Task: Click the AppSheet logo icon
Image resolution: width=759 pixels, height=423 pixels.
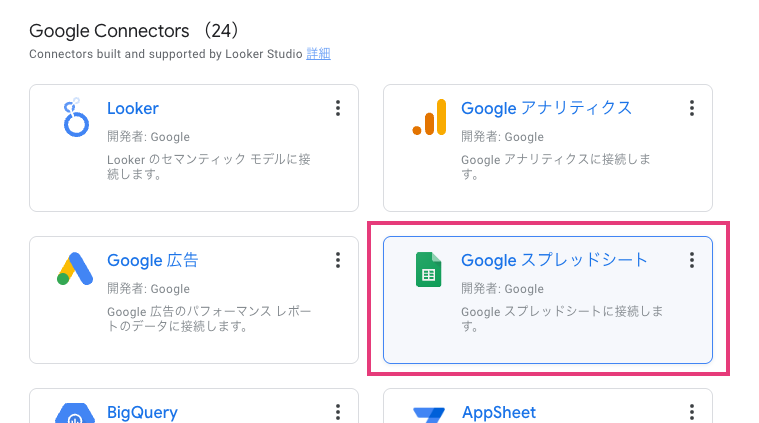Action: (429, 414)
